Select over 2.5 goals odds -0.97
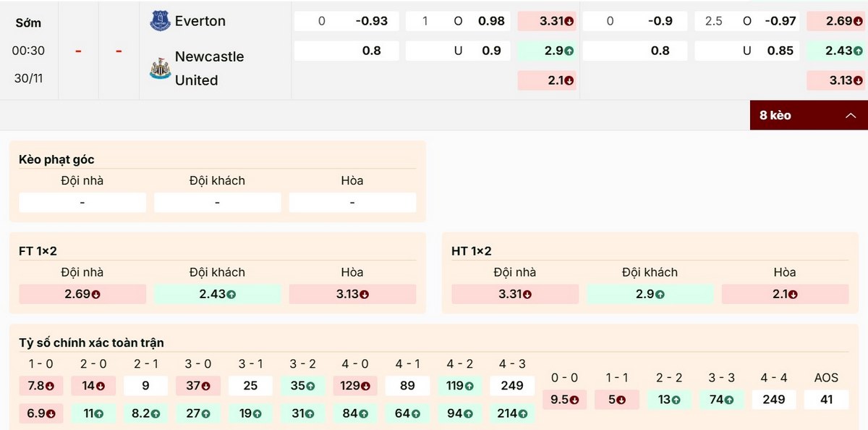This screenshot has width=868, height=430. tap(778, 21)
